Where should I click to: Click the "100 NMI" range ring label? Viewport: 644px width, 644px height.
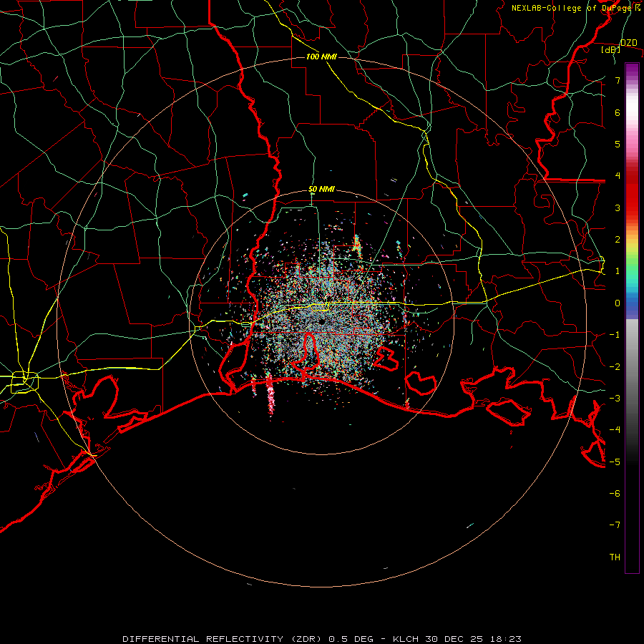(321, 57)
